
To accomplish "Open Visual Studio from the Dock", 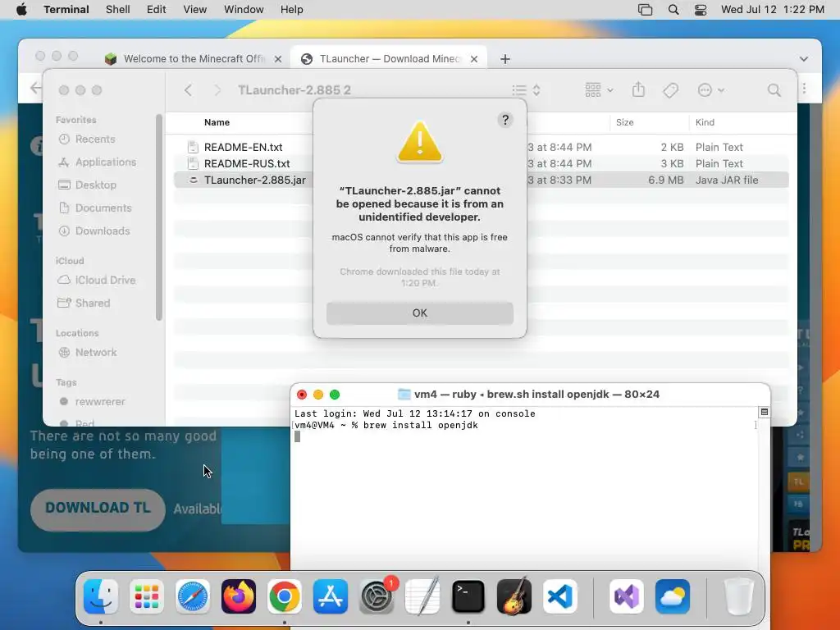I will pyautogui.click(x=627, y=596).
